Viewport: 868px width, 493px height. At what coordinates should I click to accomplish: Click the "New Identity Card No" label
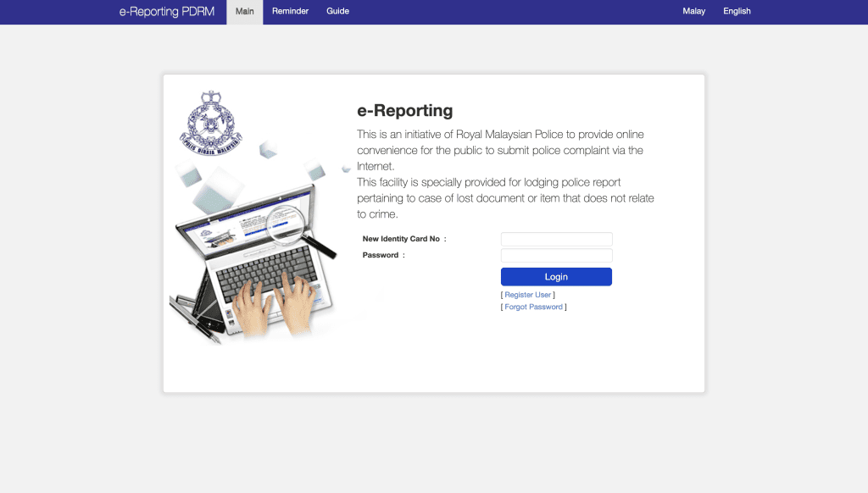(401, 240)
